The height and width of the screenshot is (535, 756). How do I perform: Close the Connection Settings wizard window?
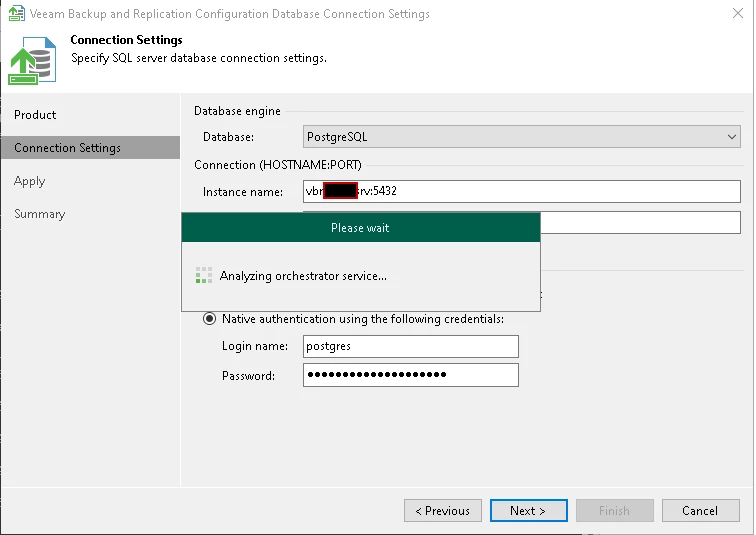738,13
